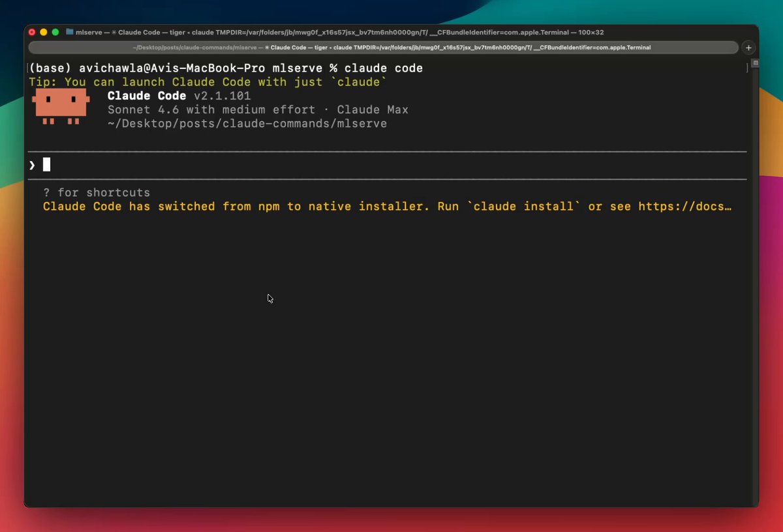Screen dimensions: 783x532
Task: Click the ~/Desktop/posts/claude-commands/mlserve working directory path
Action: (247, 123)
